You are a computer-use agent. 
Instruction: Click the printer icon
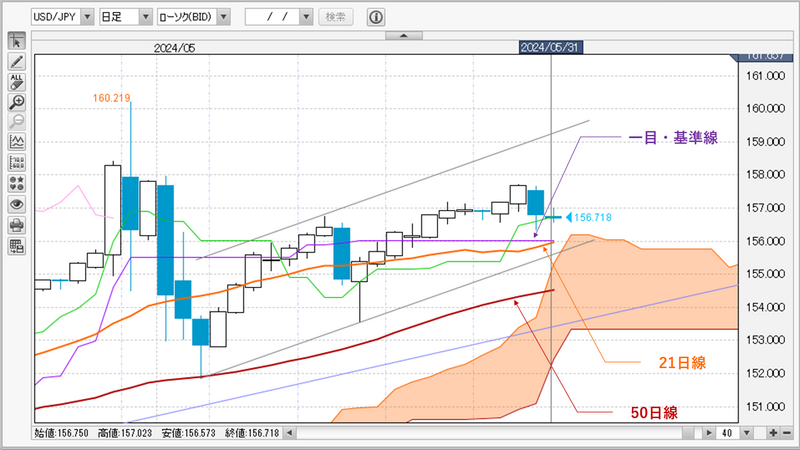(16, 225)
